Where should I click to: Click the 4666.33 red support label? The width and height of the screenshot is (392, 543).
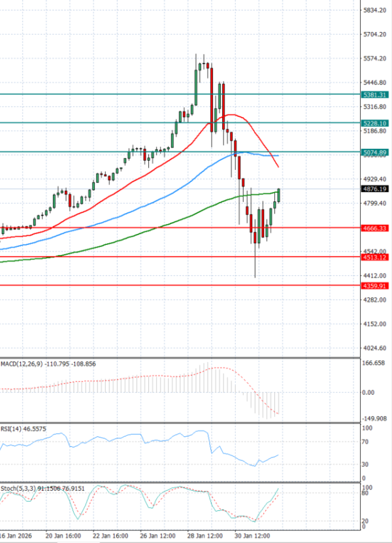[x=375, y=228]
